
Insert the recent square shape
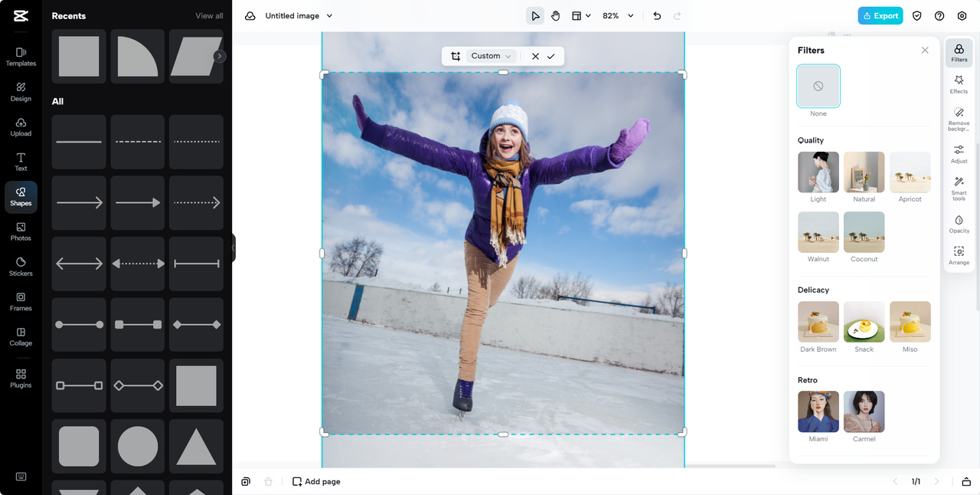click(79, 56)
